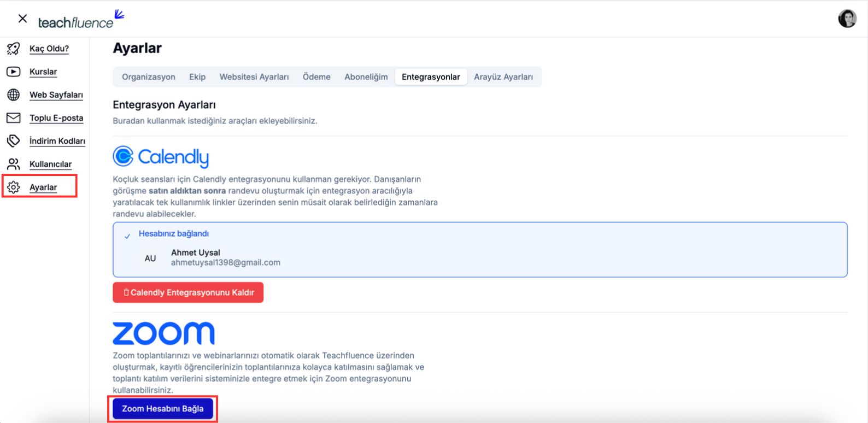Screen dimensions: 868x423
Task: Open the profile avatar in the top right
Action: (x=847, y=19)
